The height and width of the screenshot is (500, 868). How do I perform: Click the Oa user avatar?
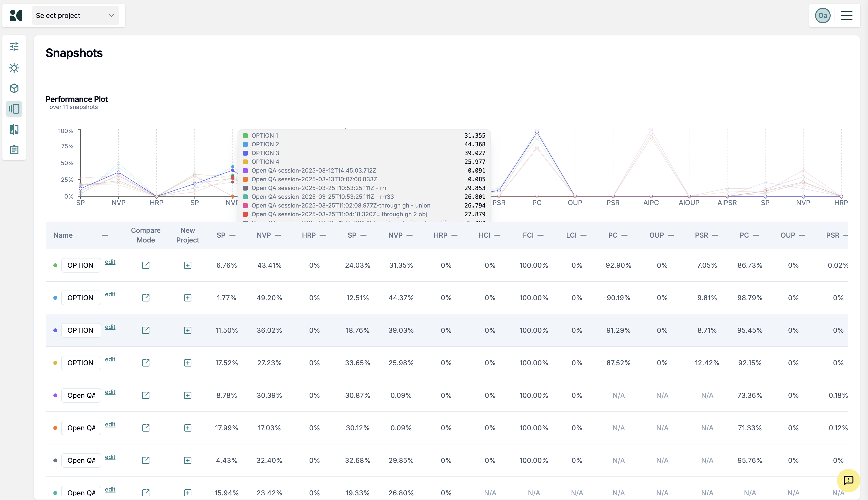tap(822, 16)
